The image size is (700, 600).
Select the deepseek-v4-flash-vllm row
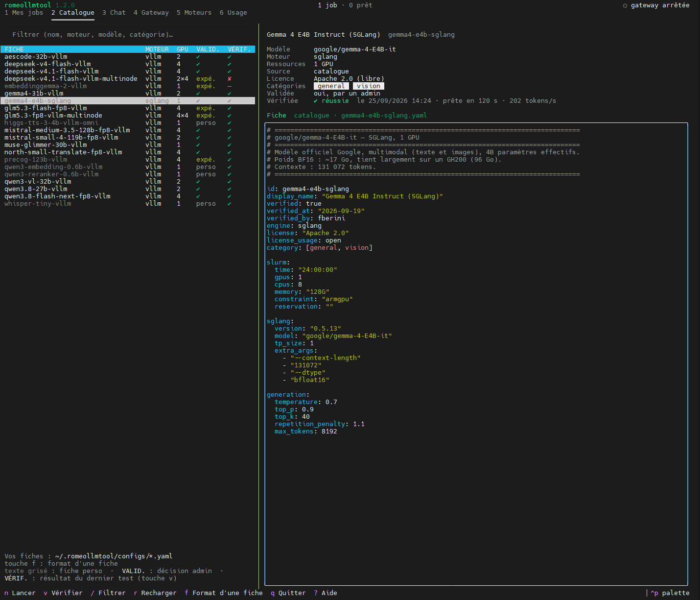[x=128, y=64]
